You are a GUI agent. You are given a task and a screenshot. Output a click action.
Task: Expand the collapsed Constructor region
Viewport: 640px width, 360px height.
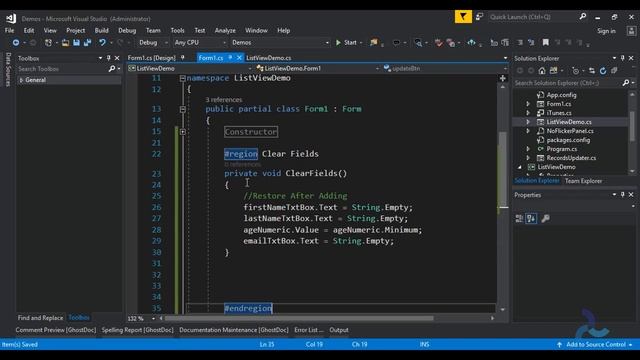pyautogui.click(x=183, y=132)
